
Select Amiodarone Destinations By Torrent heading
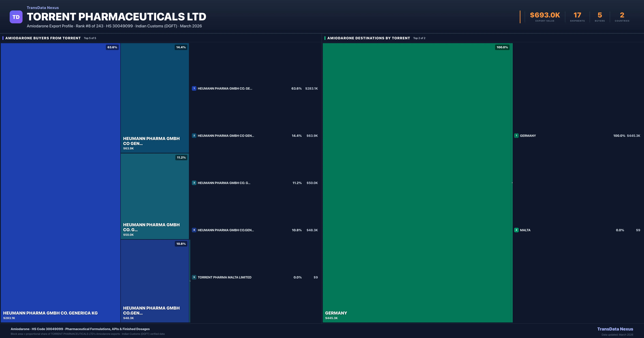[x=369, y=38]
